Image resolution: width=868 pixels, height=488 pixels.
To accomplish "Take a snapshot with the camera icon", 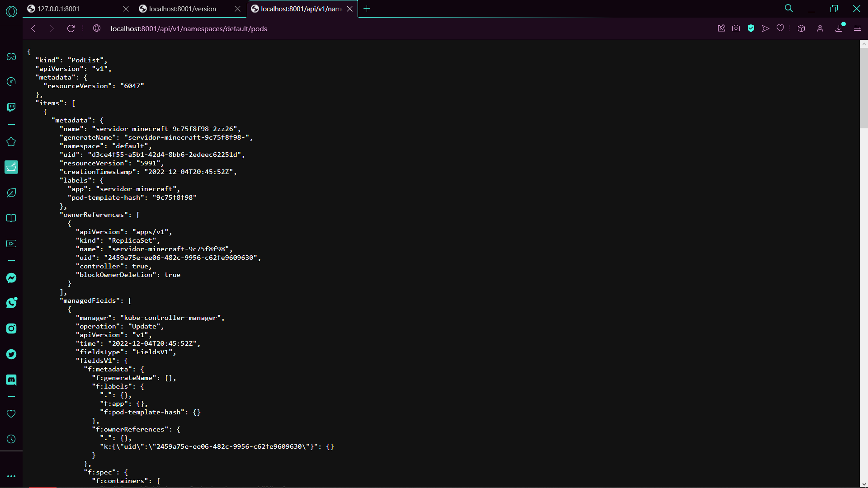I will tap(736, 28).
